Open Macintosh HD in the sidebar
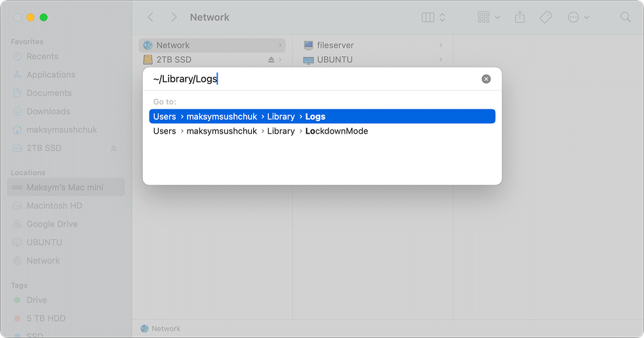The width and height of the screenshot is (644, 338). click(54, 206)
